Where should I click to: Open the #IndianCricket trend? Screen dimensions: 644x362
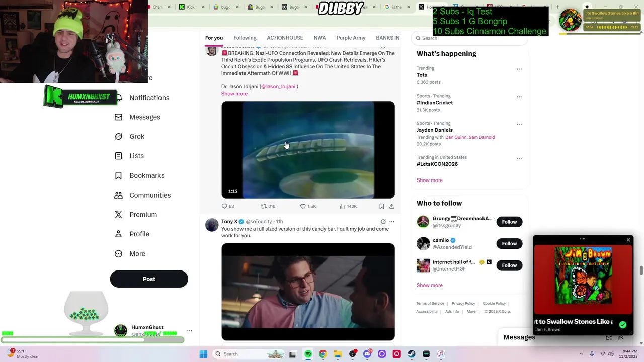click(435, 103)
